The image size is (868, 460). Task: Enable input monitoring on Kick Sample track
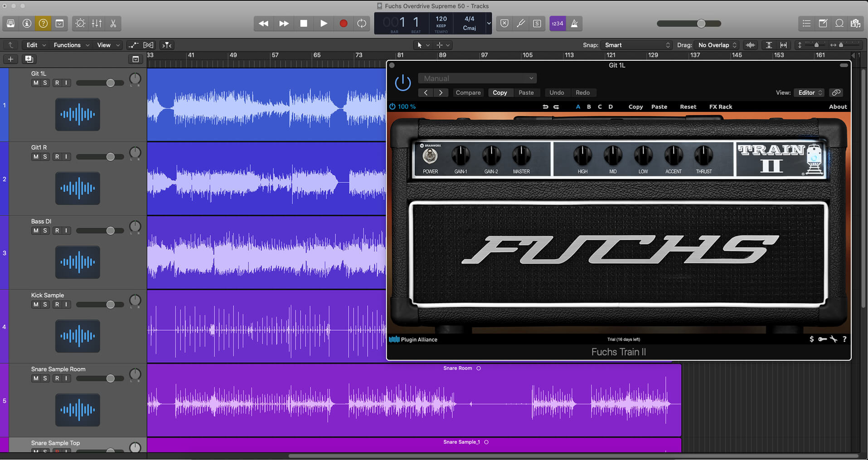click(66, 305)
